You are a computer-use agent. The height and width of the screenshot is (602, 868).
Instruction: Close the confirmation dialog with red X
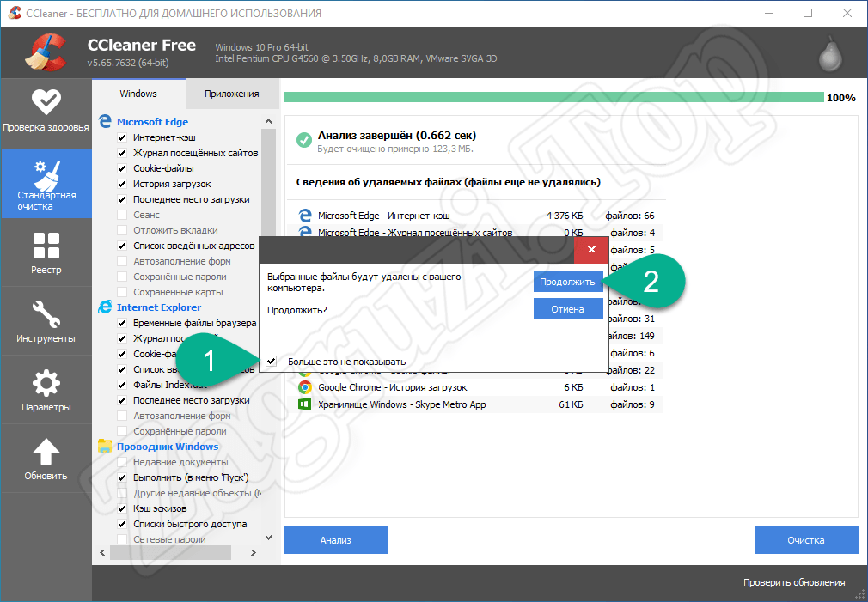click(591, 250)
